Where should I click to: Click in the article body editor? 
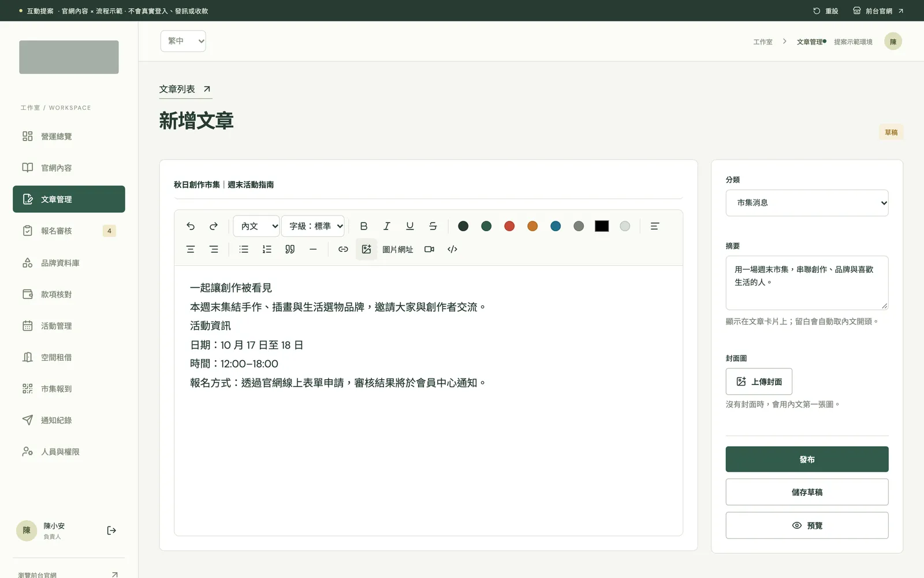coord(428,400)
